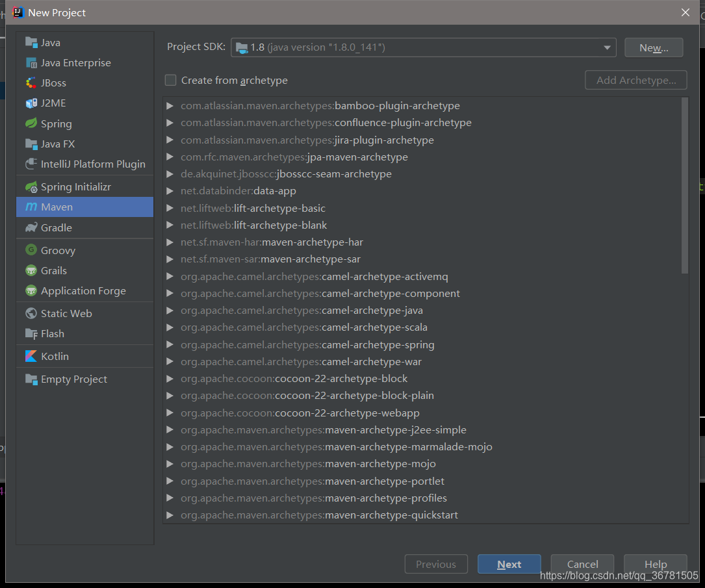The image size is (705, 588).
Task: Click the Cancel button
Action: 582,564
